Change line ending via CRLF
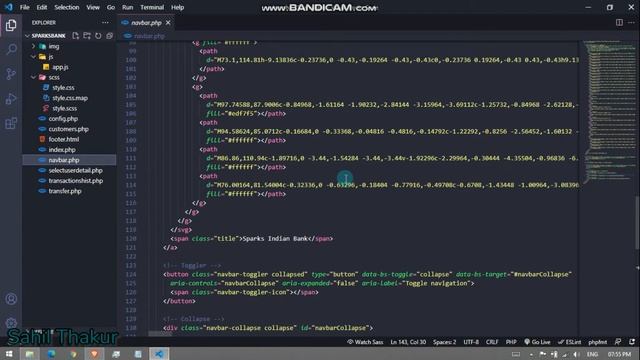The height and width of the screenshot is (360, 640). pyautogui.click(x=492, y=342)
